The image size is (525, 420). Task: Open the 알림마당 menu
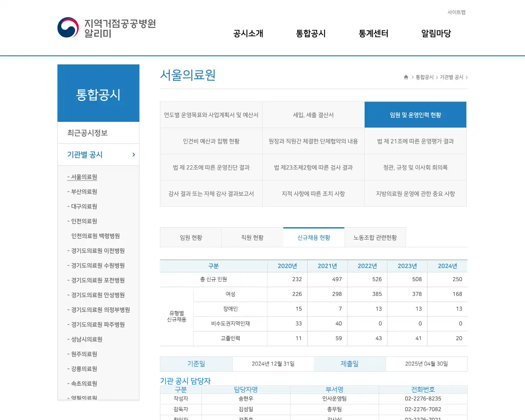pos(436,34)
